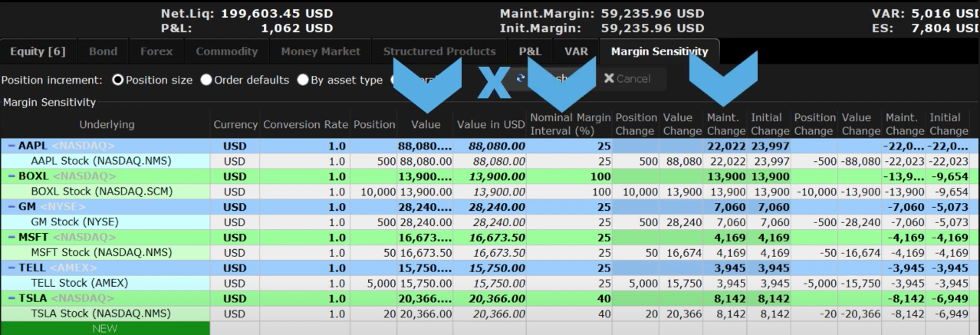
Task: Collapse the AAPL underlying group
Action: (x=11, y=146)
